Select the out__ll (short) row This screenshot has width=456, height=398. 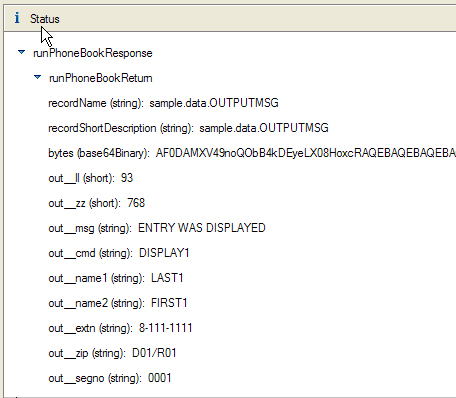[91, 178]
